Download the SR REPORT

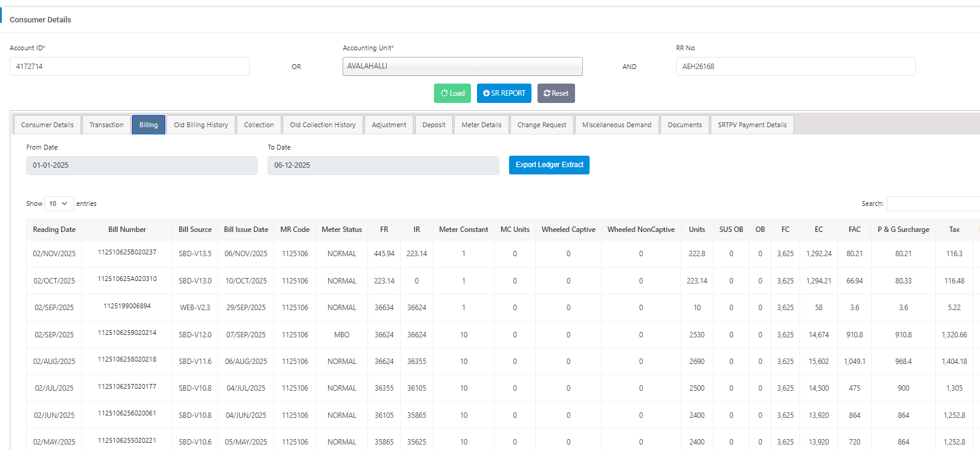coord(504,93)
